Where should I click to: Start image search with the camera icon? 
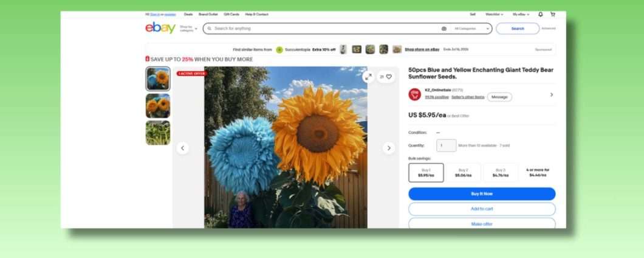(x=444, y=29)
